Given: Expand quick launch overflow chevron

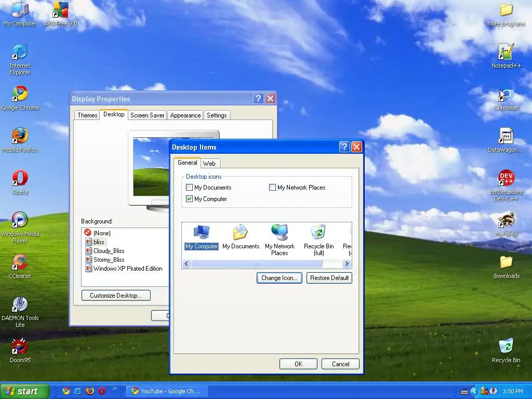Looking at the screenshot, I should pos(114,389).
